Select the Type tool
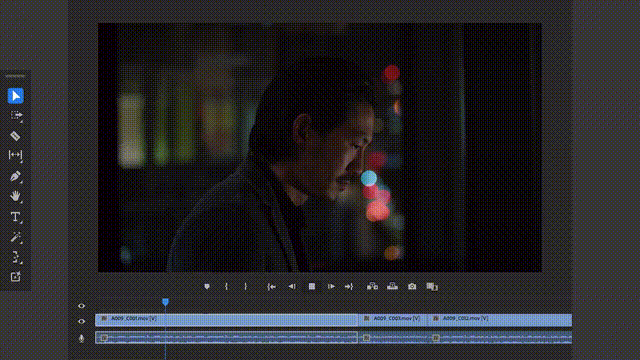The image size is (640, 360). (x=16, y=217)
